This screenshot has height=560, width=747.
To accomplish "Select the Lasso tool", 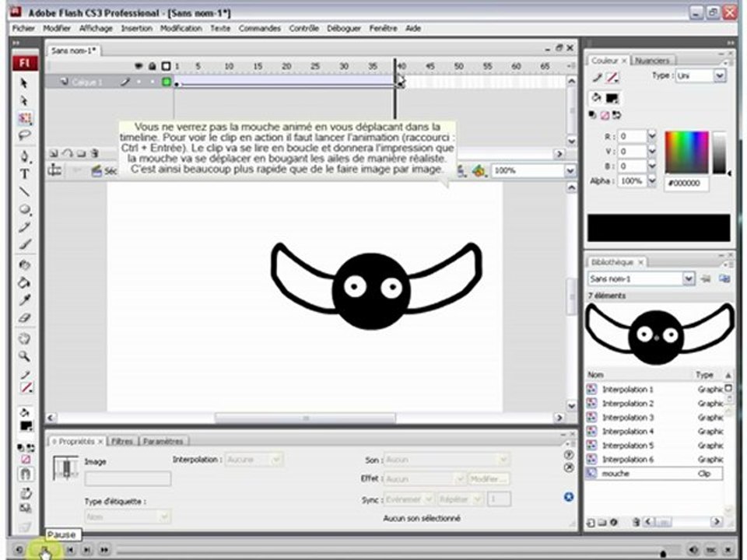I will [x=24, y=136].
